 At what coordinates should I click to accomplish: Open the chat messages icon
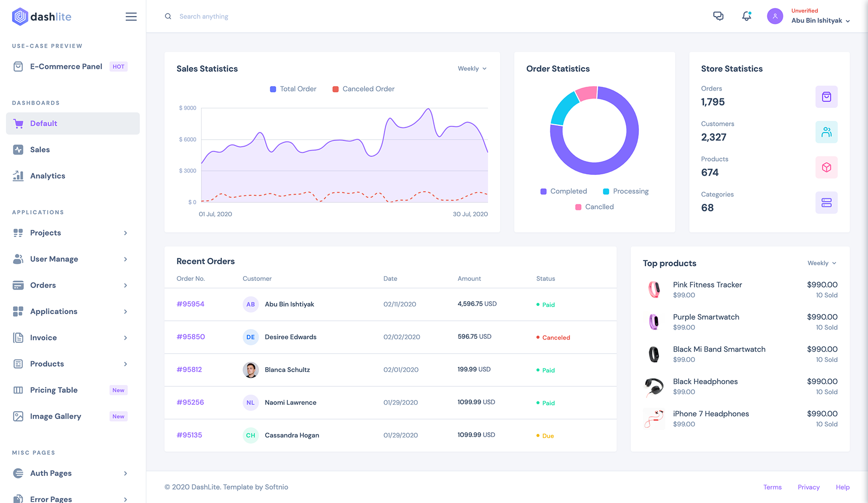718,16
